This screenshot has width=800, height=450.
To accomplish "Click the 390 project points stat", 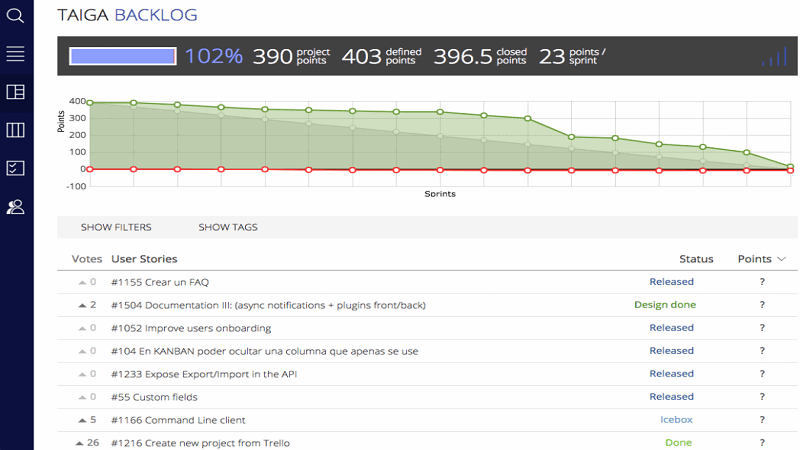I will pos(291,56).
